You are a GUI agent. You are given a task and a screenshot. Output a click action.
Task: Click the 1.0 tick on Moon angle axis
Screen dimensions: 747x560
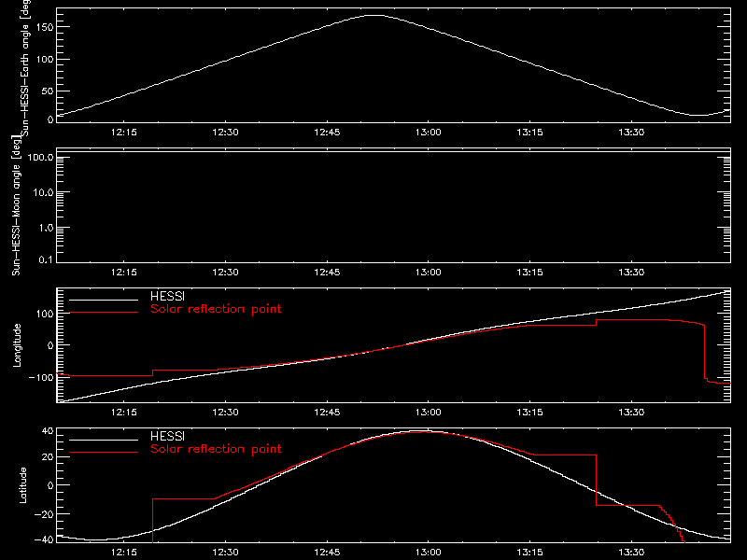[x=46, y=228]
